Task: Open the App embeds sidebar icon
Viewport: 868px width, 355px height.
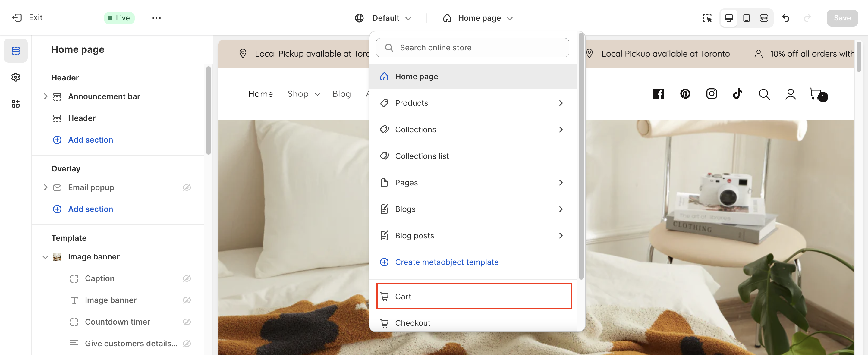Action: tap(15, 103)
